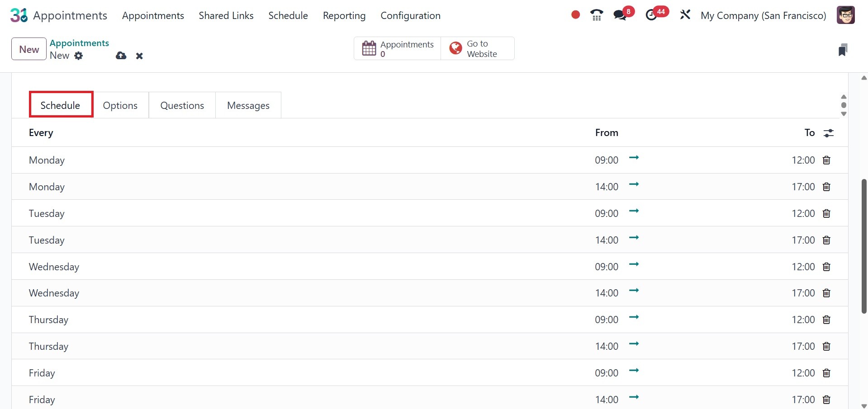Click the page vertical scrollbar thumb
The height and width of the screenshot is (409, 868).
pyautogui.click(x=864, y=246)
